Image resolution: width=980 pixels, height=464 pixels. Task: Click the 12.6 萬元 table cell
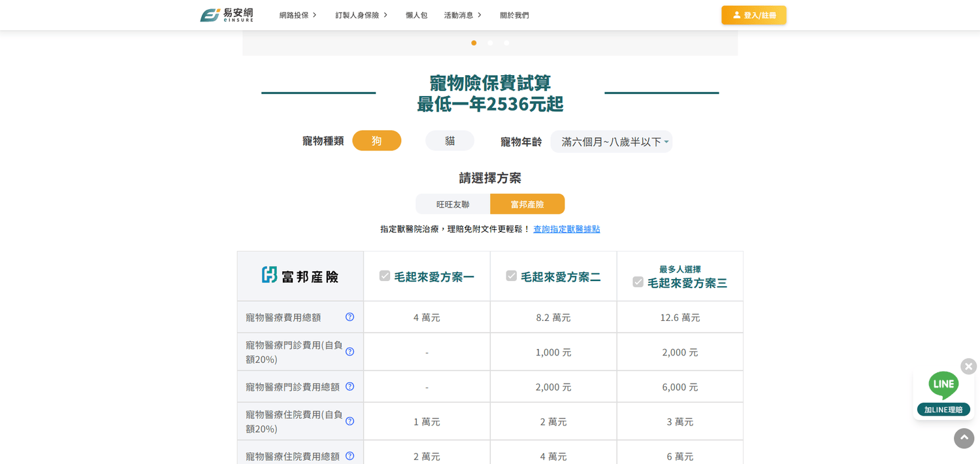coord(680,317)
